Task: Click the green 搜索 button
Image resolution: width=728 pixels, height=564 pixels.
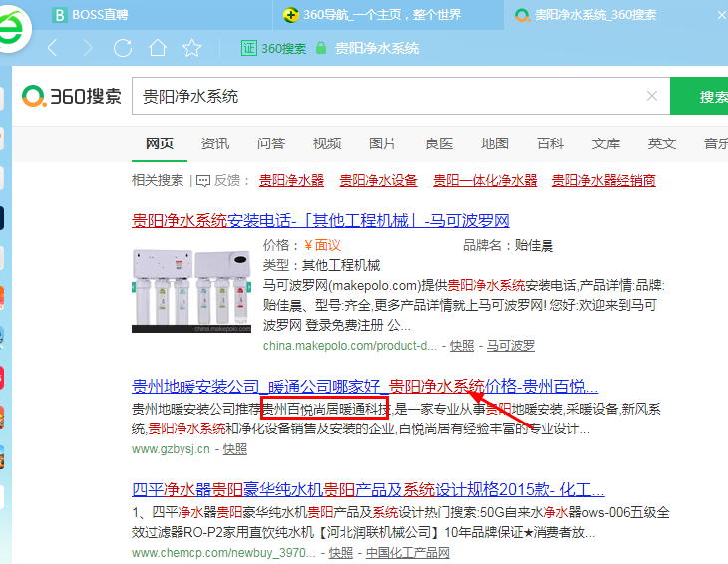Action: (x=699, y=96)
